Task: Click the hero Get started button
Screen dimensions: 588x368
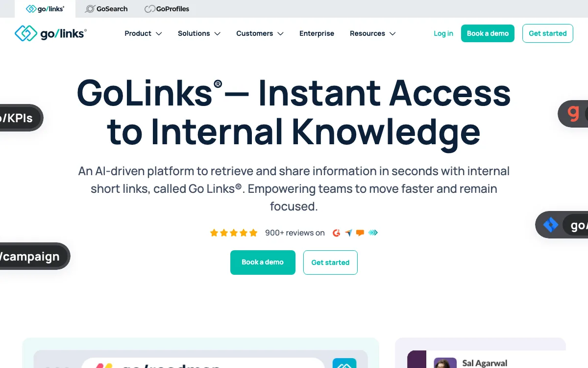Action: point(330,263)
